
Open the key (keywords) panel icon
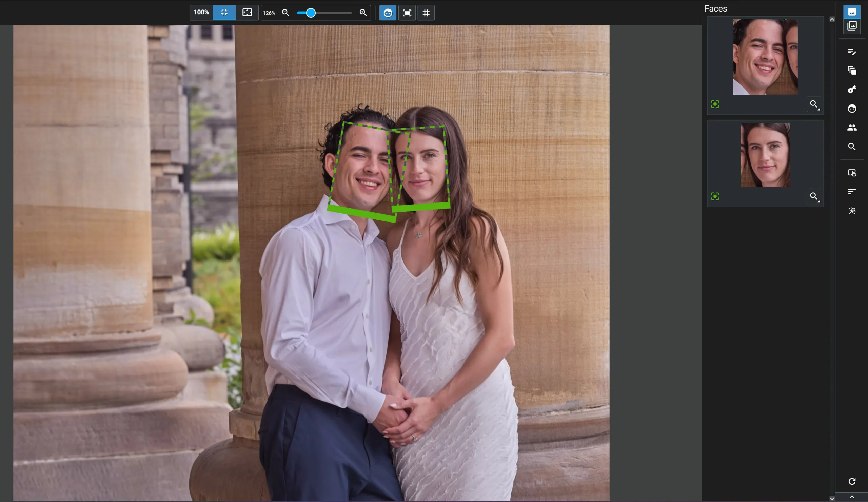coord(851,90)
